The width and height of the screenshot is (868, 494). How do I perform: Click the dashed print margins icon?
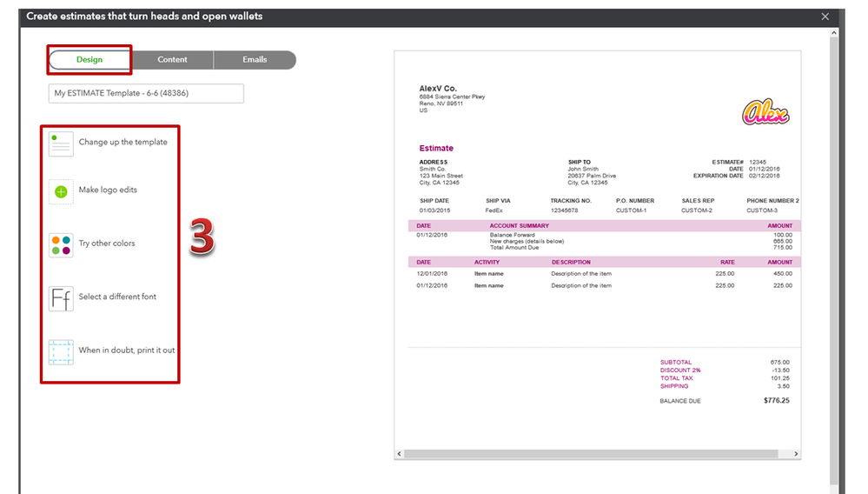[61, 352]
